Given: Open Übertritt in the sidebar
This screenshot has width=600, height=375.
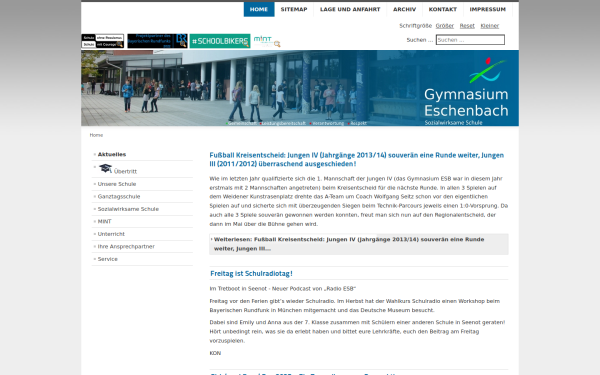Looking at the screenshot, I should [x=125, y=171].
